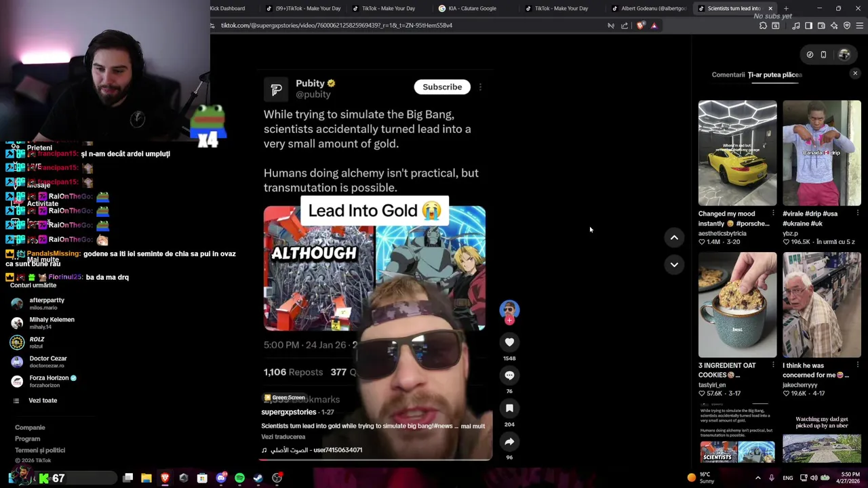Open the supergxpstories profile link
Screen dimensions: 868x488
tap(289, 412)
